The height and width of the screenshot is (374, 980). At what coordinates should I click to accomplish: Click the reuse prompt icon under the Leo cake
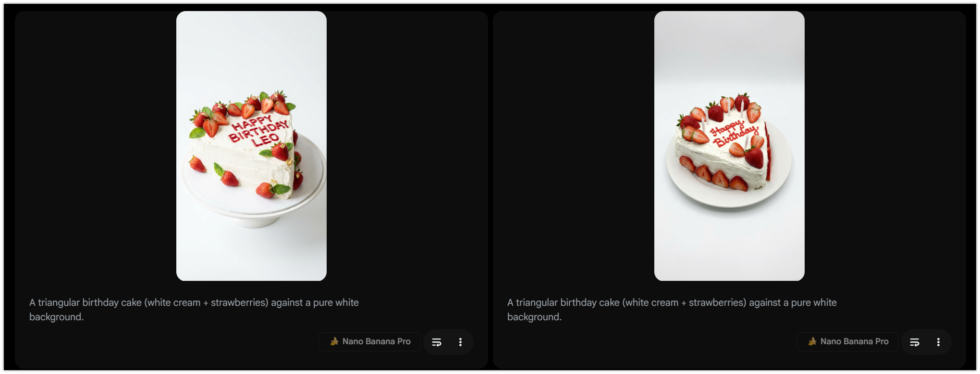tap(436, 342)
